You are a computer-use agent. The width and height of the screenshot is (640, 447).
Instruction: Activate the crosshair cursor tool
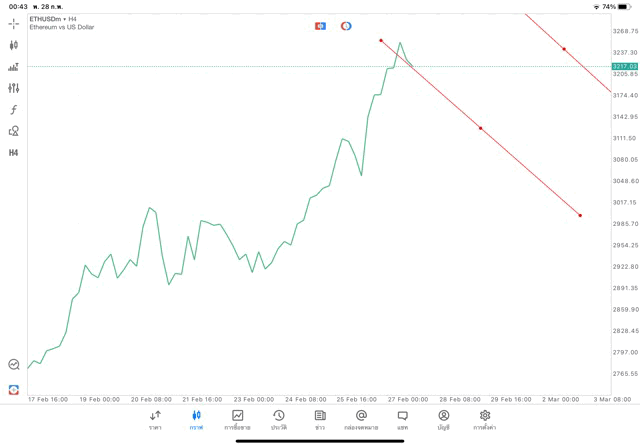[x=14, y=23]
